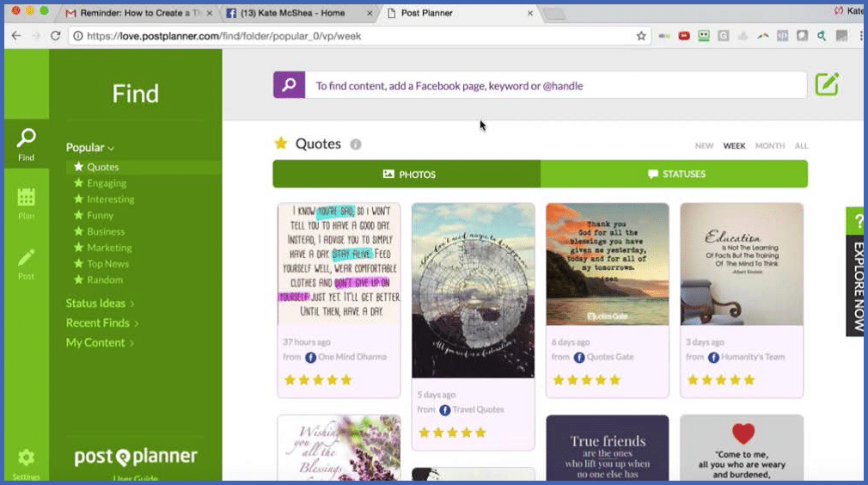The image size is (868, 485).
Task: Switch to the STATUSES tab
Action: tap(675, 174)
